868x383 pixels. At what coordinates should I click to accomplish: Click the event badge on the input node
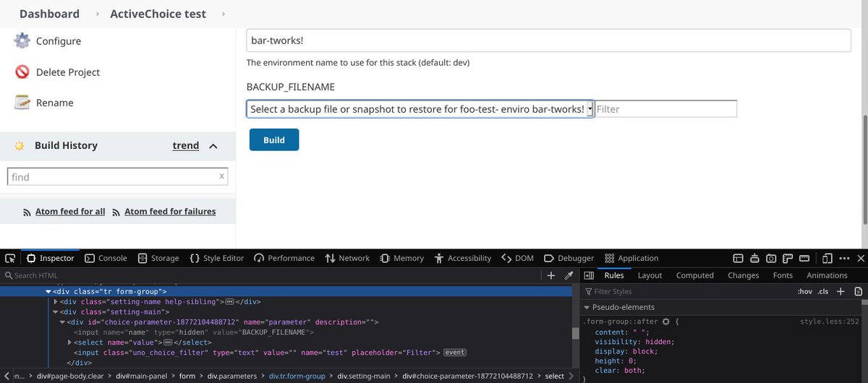455,352
